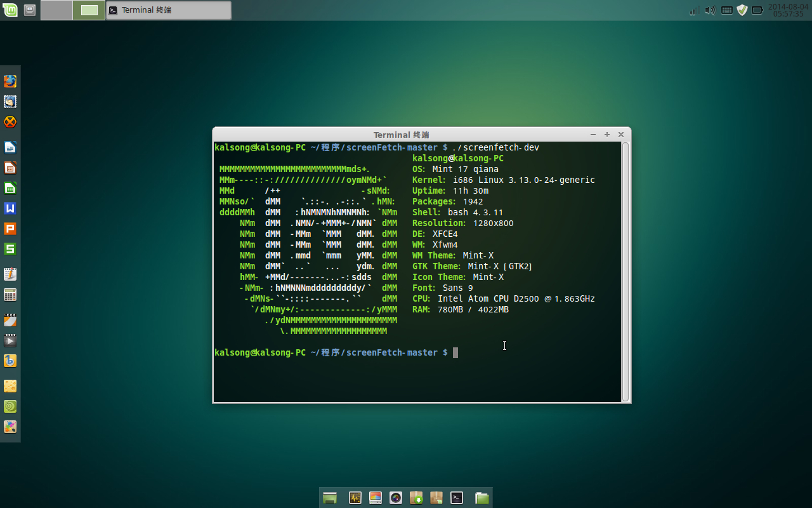Open the on-screen keyboard tray icon
Screen dimensions: 812x508
point(726,10)
